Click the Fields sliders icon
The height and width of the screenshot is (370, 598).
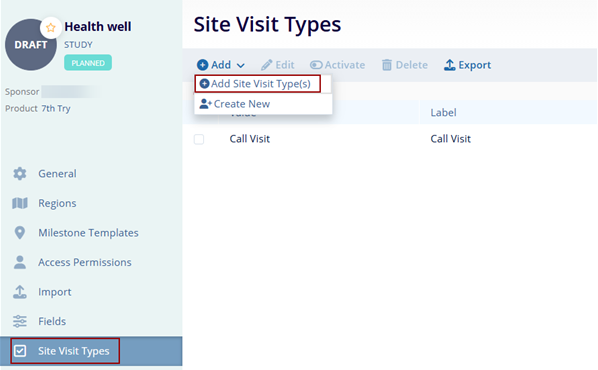[20, 321]
